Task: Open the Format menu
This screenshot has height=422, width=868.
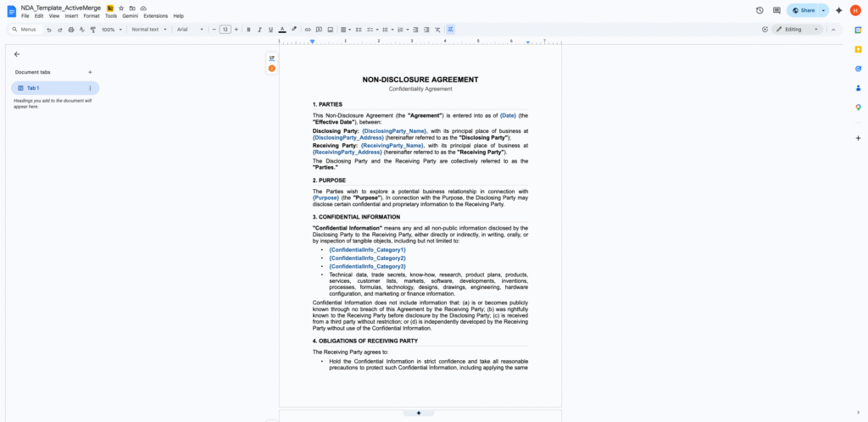Action: coord(92,16)
